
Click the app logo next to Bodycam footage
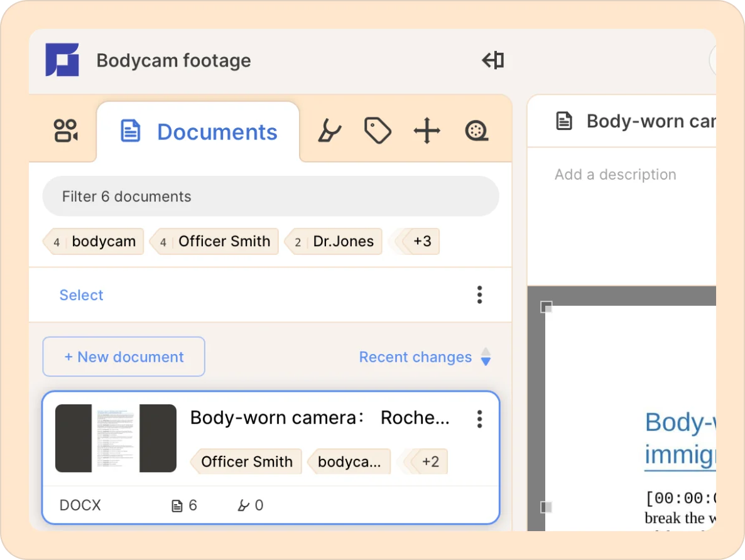[62, 60]
